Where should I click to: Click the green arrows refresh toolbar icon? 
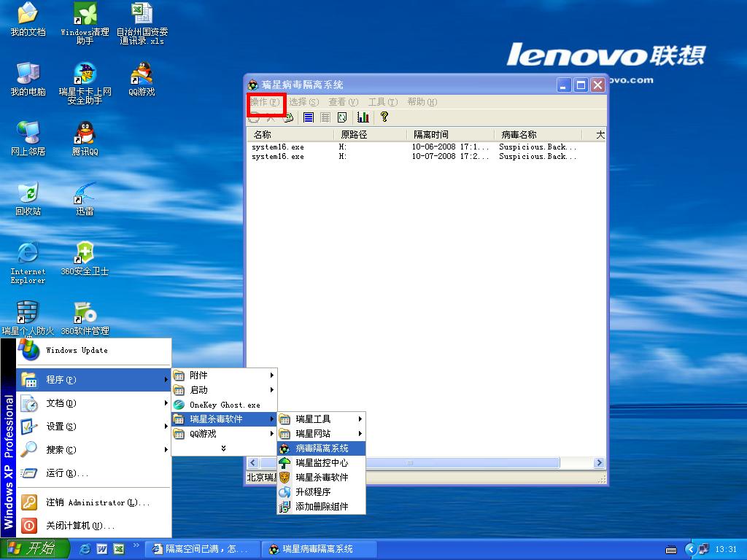click(342, 117)
